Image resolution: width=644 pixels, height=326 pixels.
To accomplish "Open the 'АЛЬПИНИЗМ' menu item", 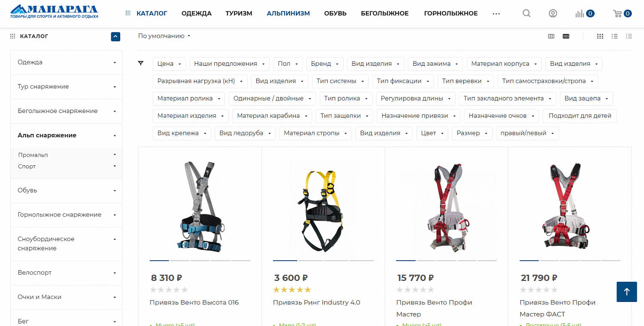I will [288, 13].
